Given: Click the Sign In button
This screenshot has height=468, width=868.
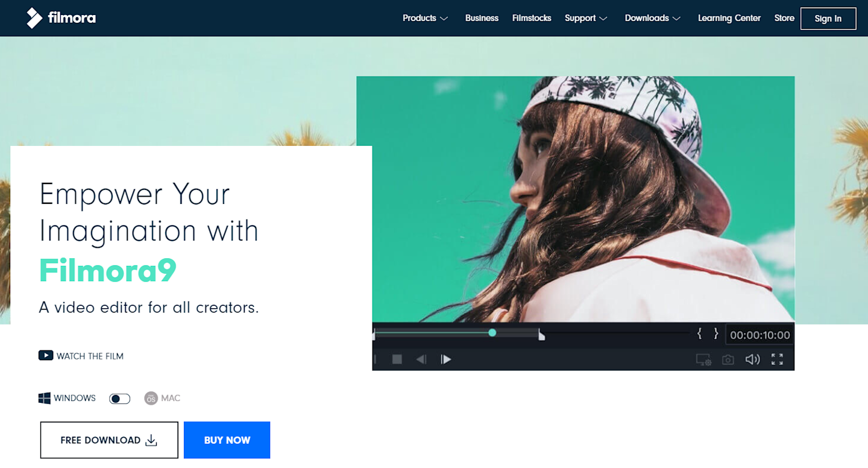Looking at the screenshot, I should coord(828,18).
